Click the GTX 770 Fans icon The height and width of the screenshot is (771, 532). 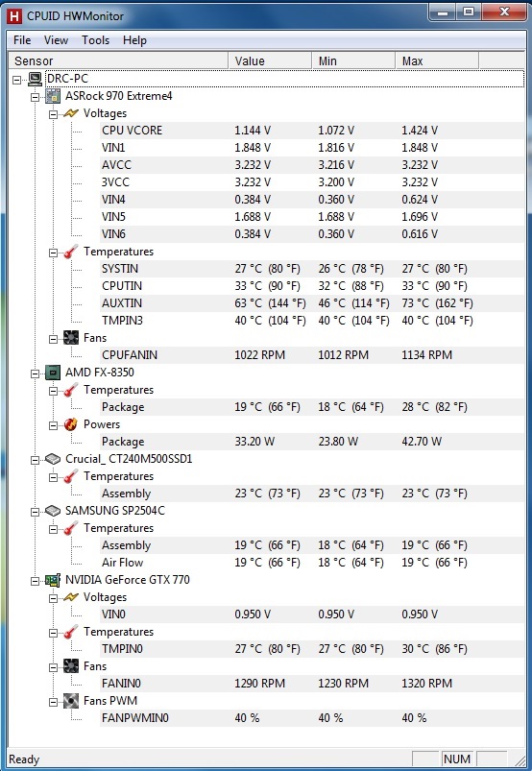[71, 666]
